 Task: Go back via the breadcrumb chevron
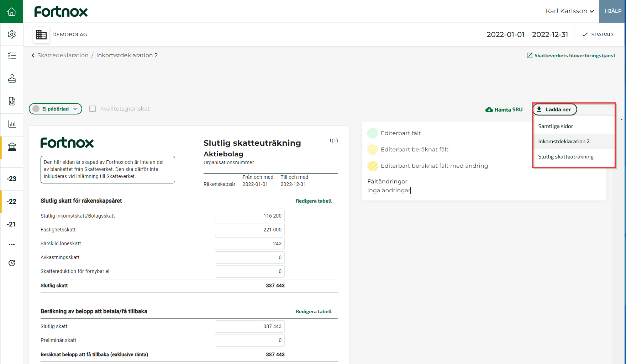click(33, 55)
